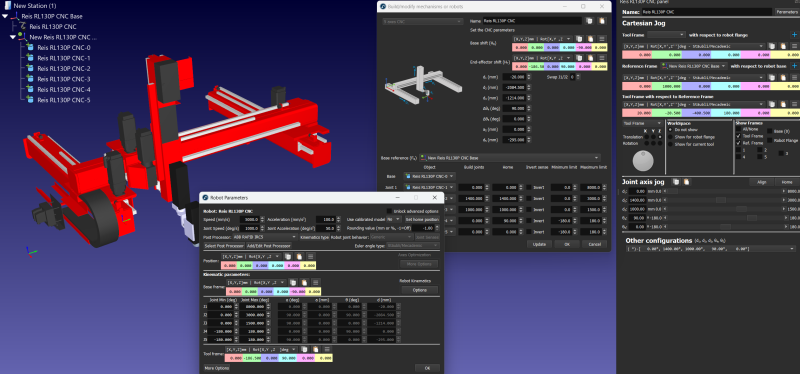800x374 pixels.
Task: Enable Base (0) frame display
Action: [769, 131]
